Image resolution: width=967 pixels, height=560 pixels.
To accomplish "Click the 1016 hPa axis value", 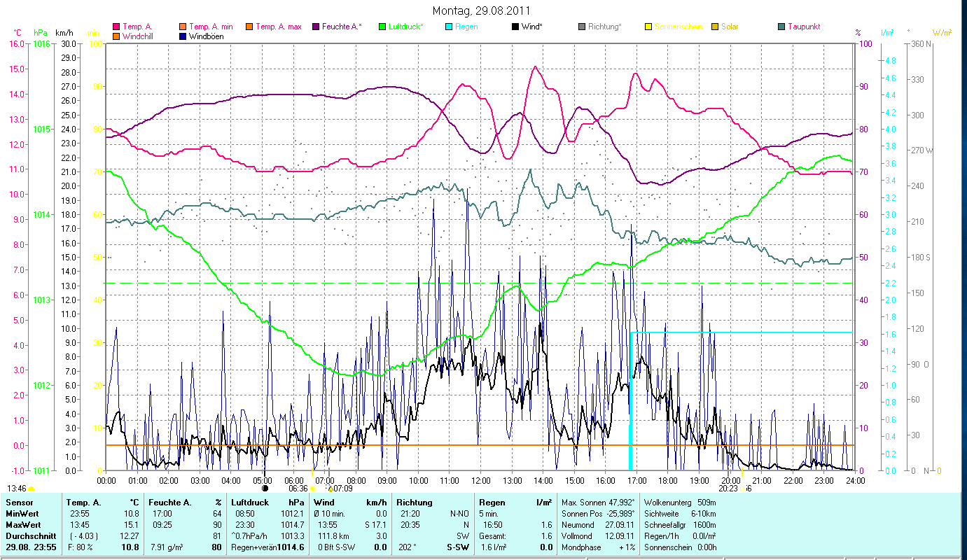I will pos(41,43).
